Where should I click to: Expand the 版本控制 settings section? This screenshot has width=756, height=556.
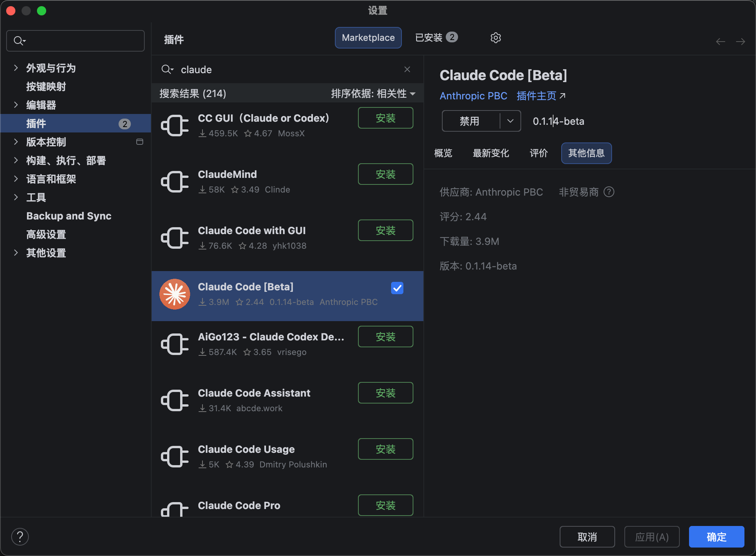coord(16,142)
